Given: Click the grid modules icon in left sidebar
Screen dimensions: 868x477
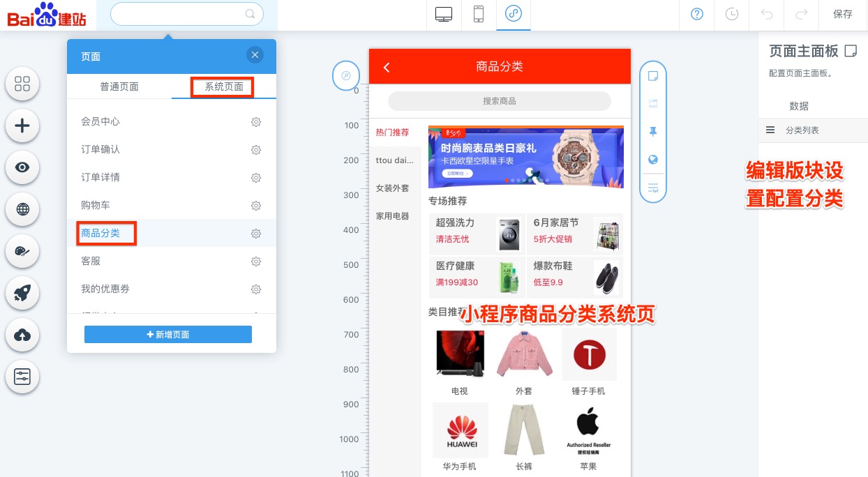Looking at the screenshot, I should (x=22, y=84).
